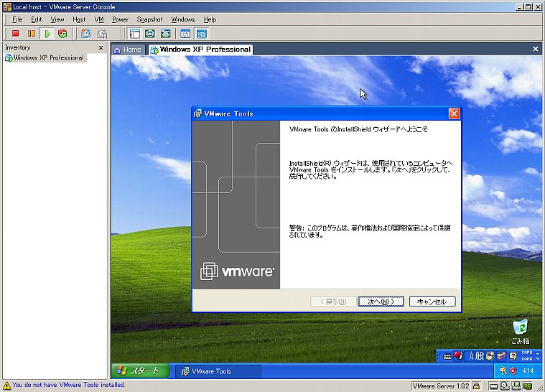This screenshot has width=545, height=392.
Task: Click the 'You do not have VMware Tools installed' warning
Action: (x=68, y=385)
